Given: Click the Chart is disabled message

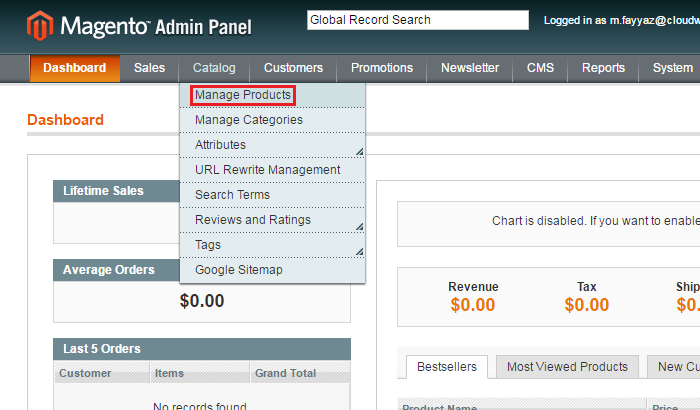Looking at the screenshot, I should [x=596, y=221].
